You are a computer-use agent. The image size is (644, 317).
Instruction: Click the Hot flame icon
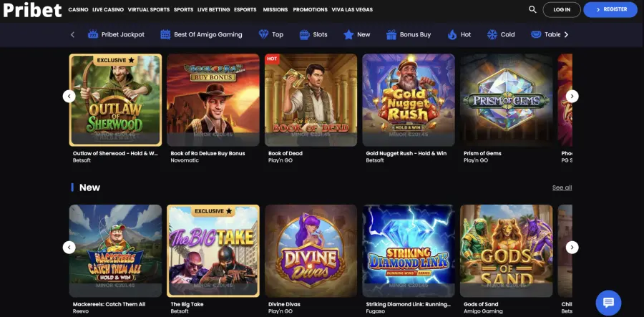(x=452, y=34)
